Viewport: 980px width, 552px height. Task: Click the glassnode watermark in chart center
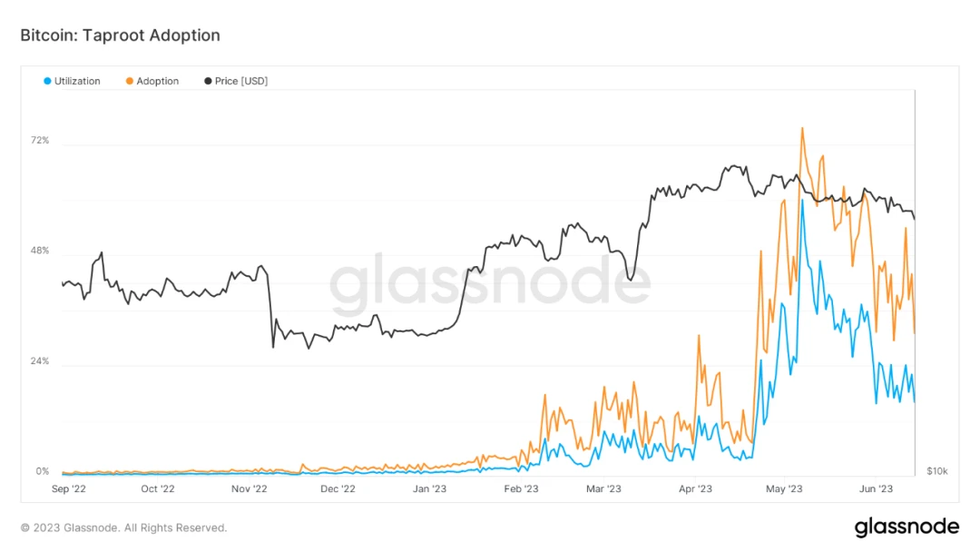[x=491, y=284]
